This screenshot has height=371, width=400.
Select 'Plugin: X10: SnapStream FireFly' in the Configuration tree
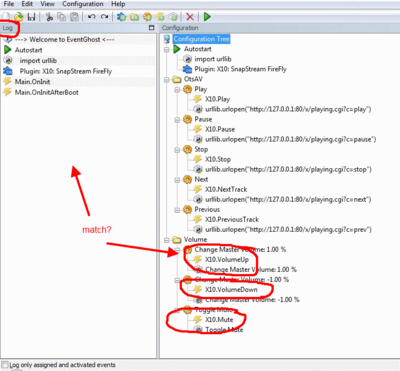pyautogui.click(x=240, y=69)
